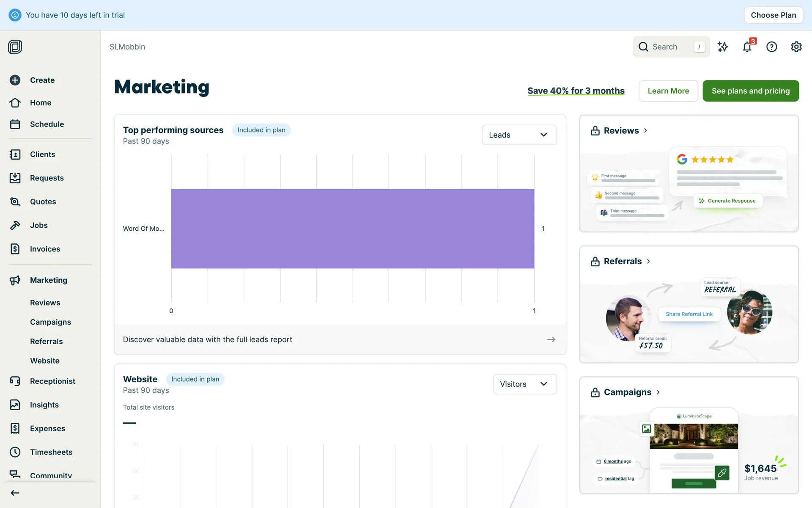Screen dimensions: 812x508
Task: Open the locked Reviews card chevron
Action: click(645, 130)
